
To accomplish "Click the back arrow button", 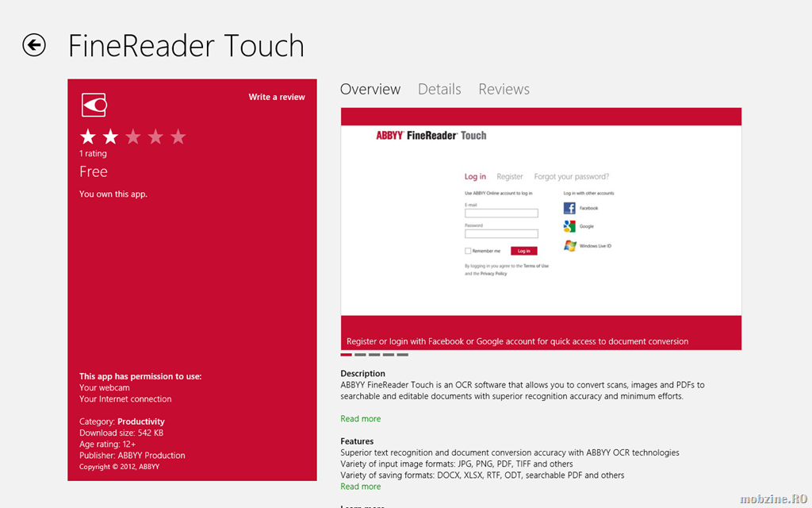I will (34, 45).
